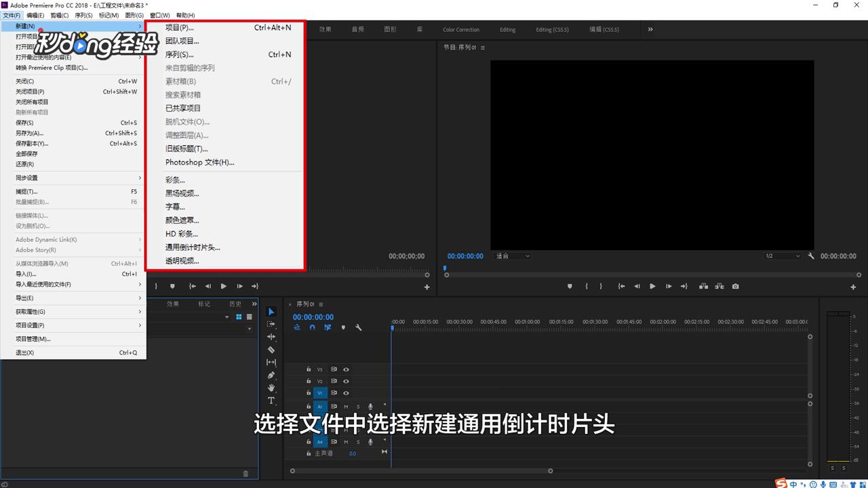Expand 项目设置(P) submenu
Viewport: 868px width, 488px height.
point(73,325)
